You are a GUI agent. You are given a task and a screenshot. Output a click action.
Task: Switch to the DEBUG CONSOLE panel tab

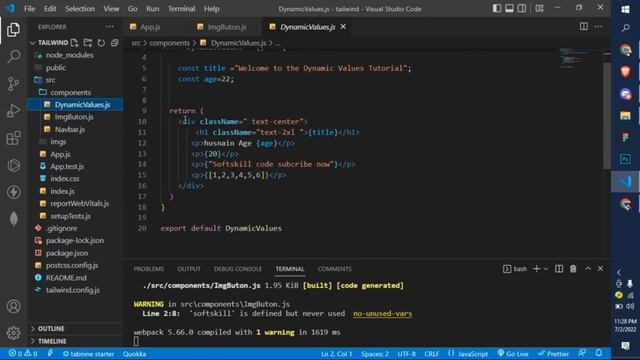(x=238, y=269)
